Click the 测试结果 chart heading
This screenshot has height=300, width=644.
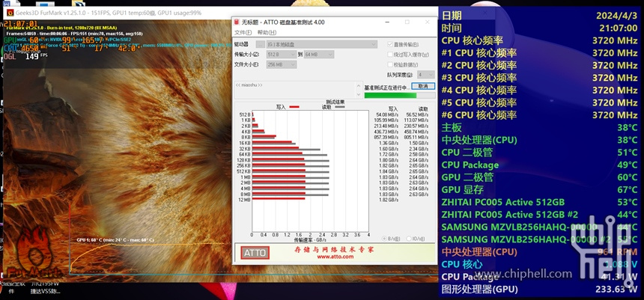point(335,102)
